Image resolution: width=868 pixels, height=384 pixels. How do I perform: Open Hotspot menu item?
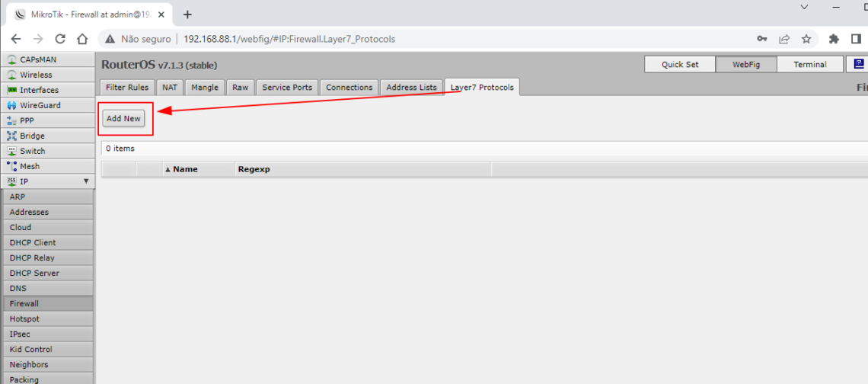pos(48,318)
